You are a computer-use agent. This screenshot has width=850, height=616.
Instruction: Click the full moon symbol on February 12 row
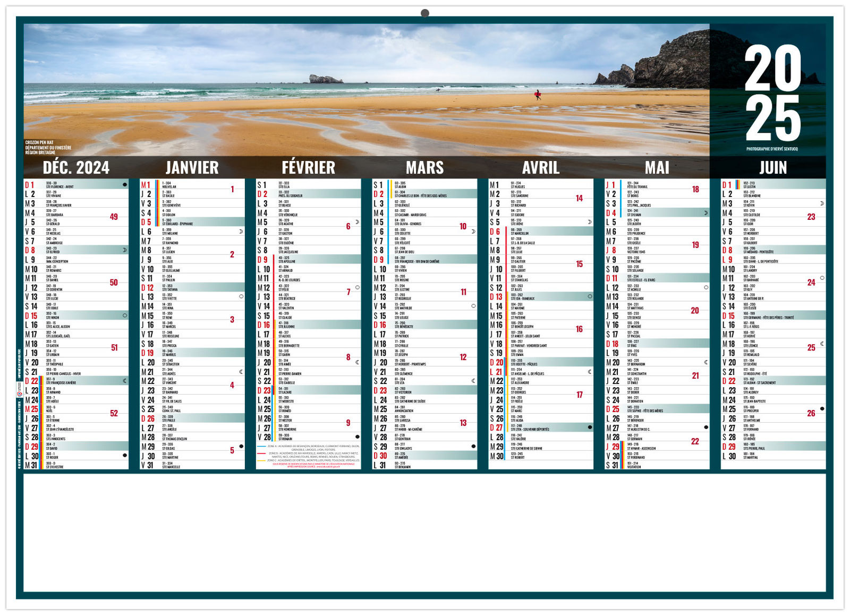[x=357, y=287]
